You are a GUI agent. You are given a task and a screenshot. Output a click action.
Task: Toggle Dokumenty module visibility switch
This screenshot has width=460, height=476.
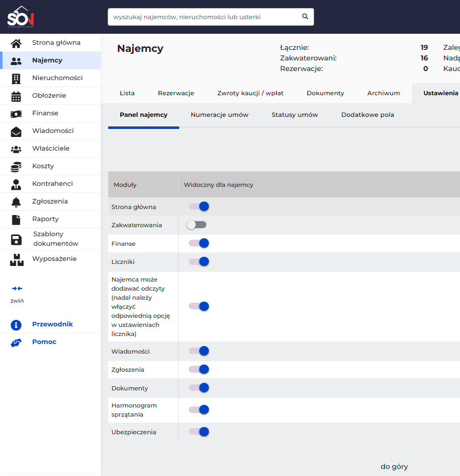199,388
